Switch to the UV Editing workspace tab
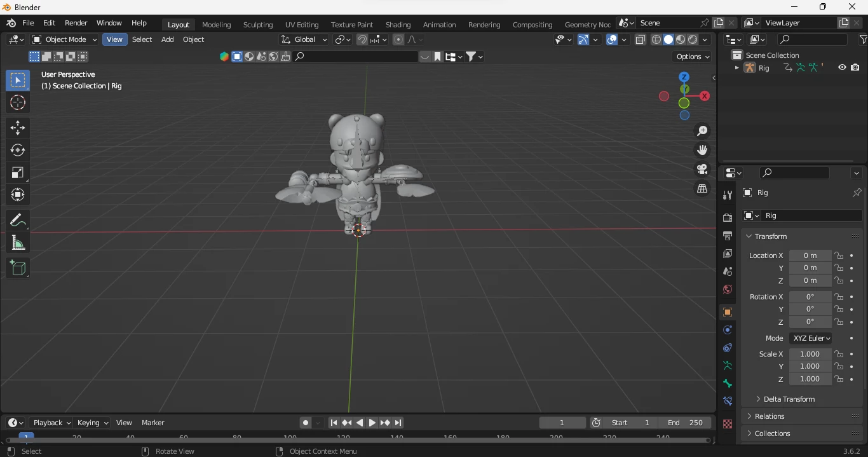868x457 pixels. [302, 25]
